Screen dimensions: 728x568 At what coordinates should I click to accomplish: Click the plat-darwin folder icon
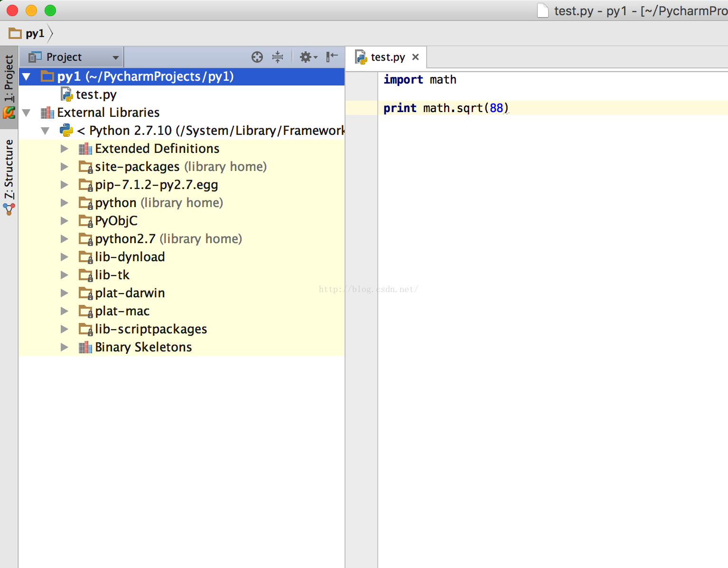pos(86,293)
